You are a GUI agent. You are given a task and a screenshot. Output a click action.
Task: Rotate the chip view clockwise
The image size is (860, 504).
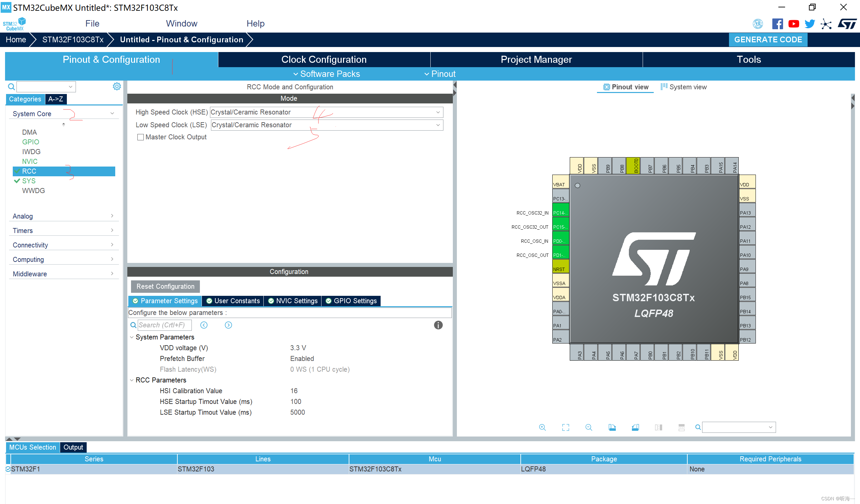(612, 427)
